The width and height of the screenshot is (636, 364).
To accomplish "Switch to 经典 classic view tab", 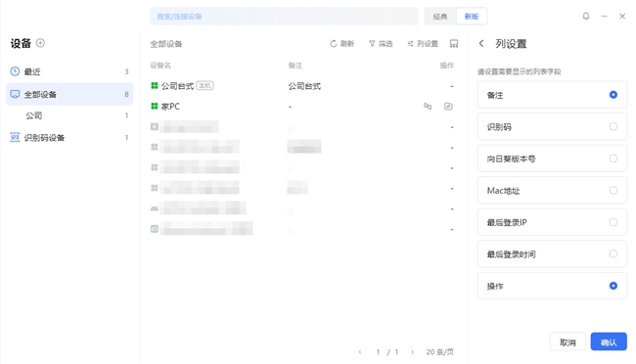I will click(x=440, y=17).
